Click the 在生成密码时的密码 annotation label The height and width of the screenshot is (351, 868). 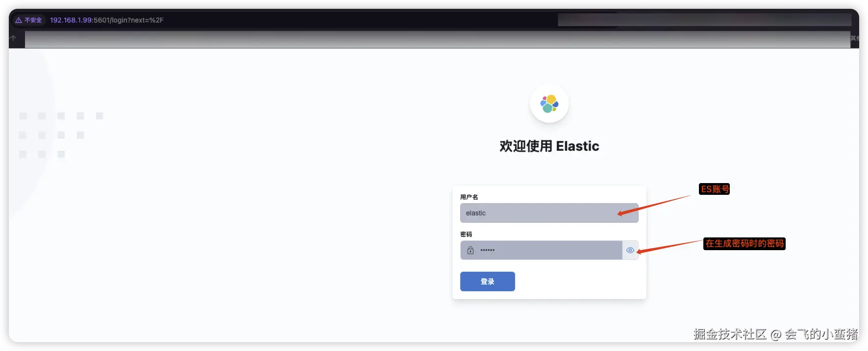[744, 243]
